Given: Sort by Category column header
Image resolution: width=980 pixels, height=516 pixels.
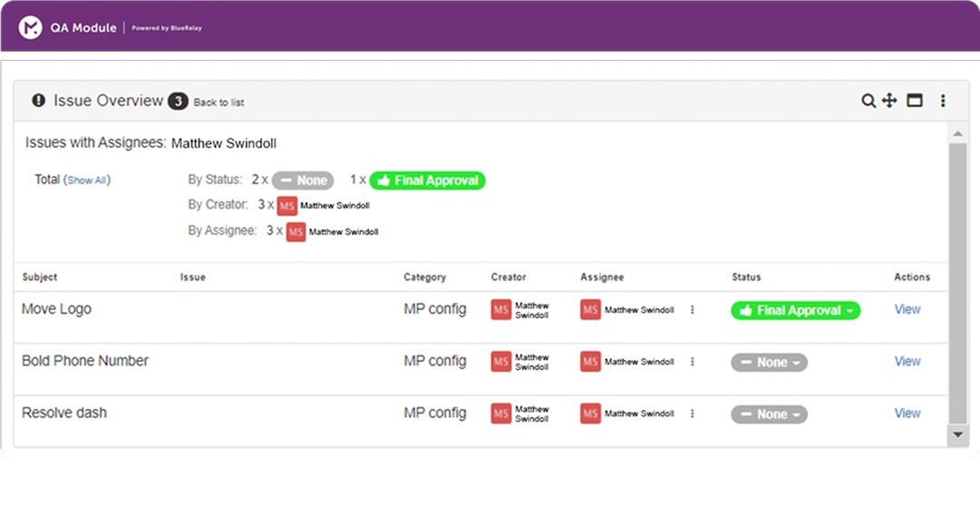Looking at the screenshot, I should tap(425, 277).
